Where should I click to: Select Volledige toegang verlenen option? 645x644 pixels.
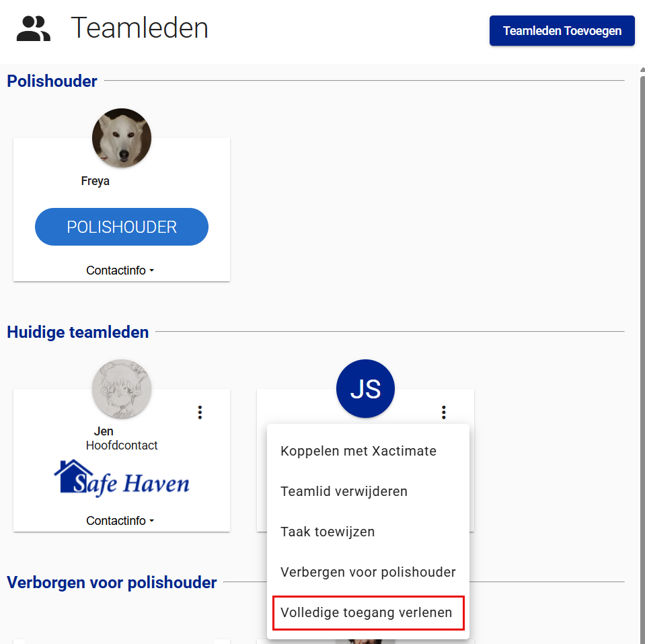(x=368, y=612)
